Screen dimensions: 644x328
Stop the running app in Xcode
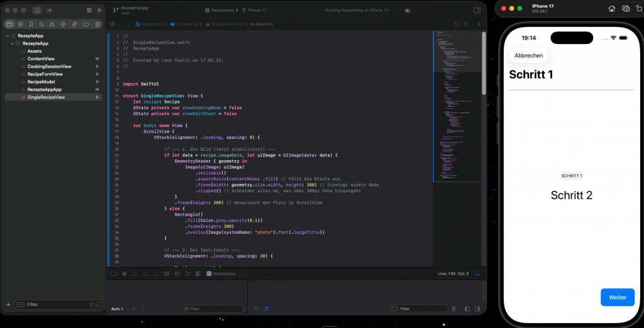(x=89, y=11)
